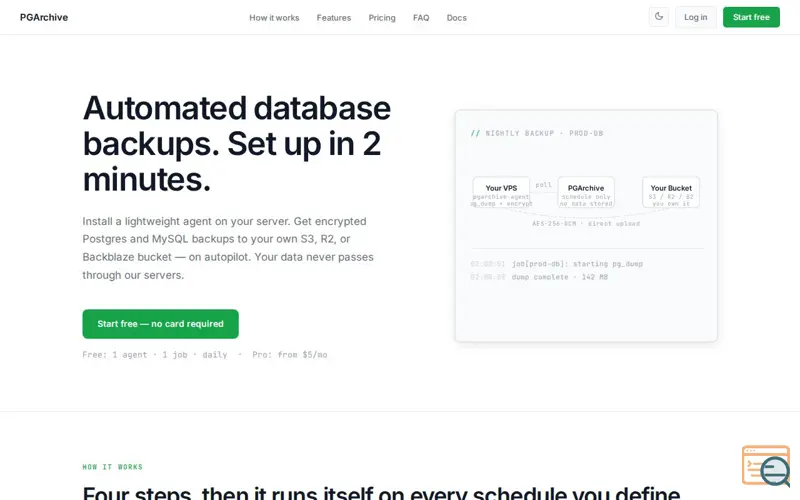This screenshot has width=800, height=500.
Task: Open the Pricing nav link
Action: pyautogui.click(x=382, y=18)
